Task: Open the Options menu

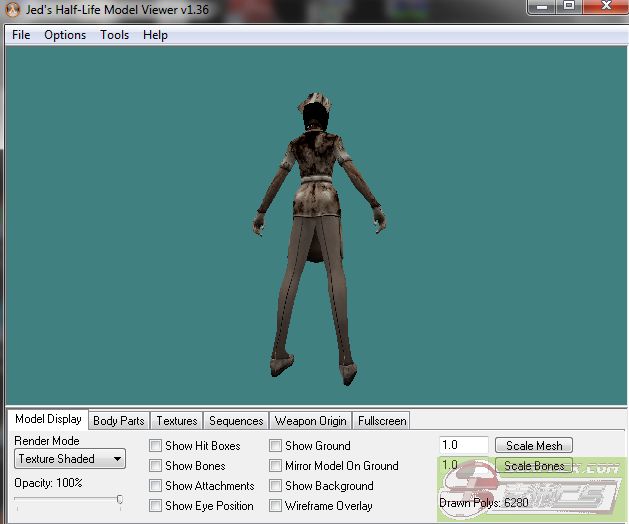Action: (x=65, y=35)
